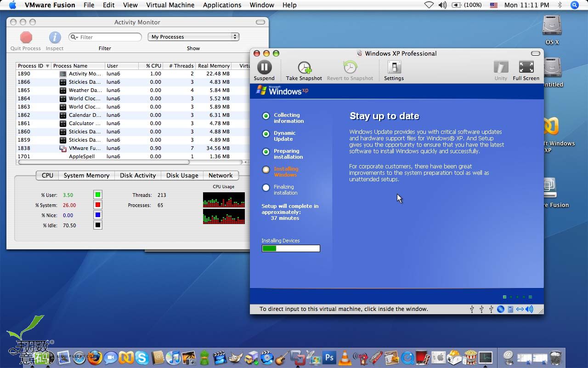Click the Inspect info icon

(x=55, y=37)
